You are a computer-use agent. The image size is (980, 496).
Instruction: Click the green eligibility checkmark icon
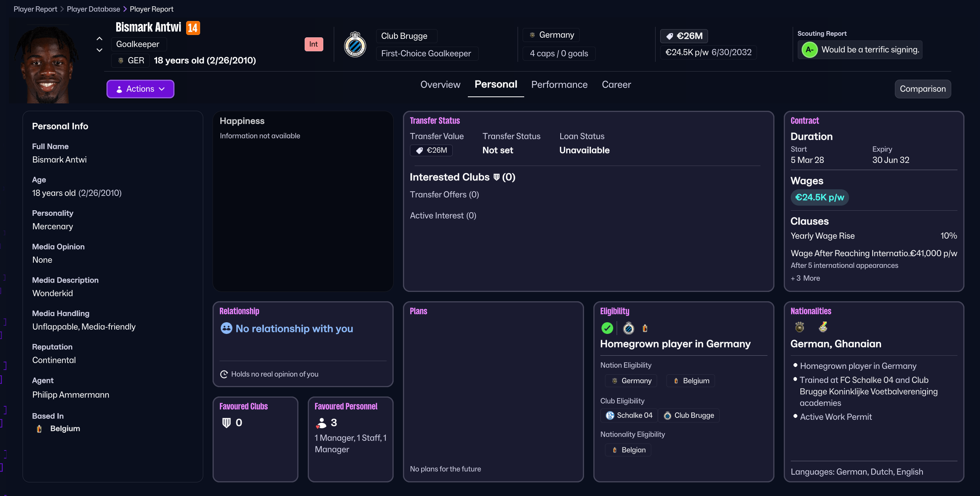(607, 328)
